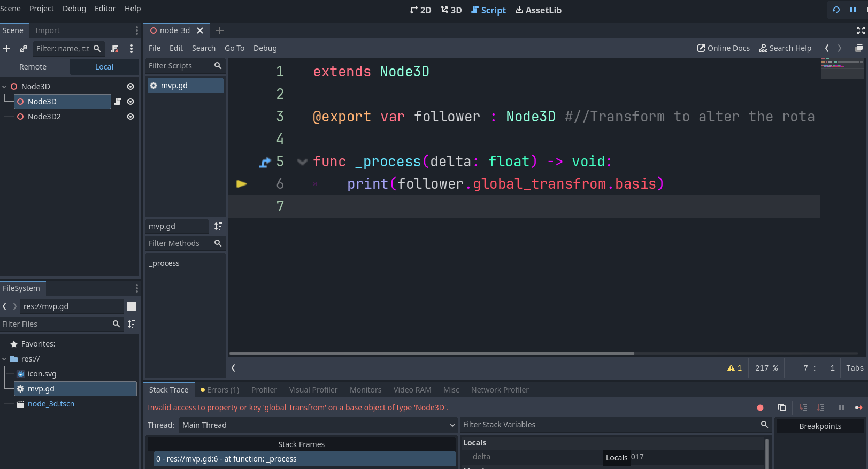Hide the Node3D2 node

130,117
